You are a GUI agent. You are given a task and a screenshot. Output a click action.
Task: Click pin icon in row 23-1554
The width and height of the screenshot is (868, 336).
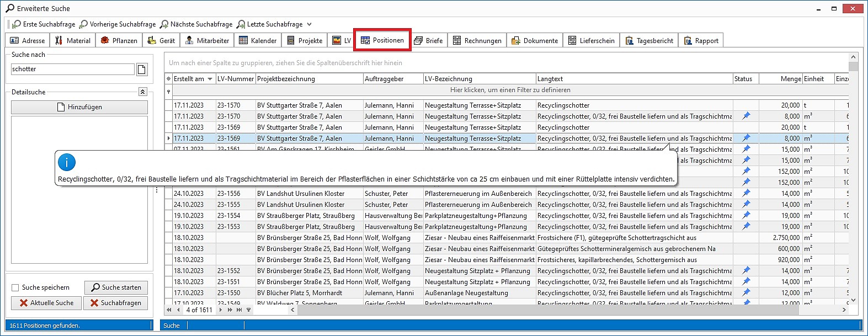tap(746, 215)
